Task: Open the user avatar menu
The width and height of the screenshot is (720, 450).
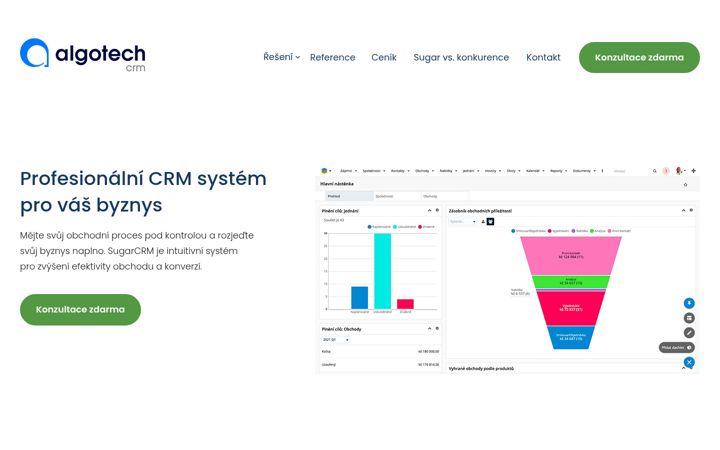Action: pyautogui.click(x=680, y=171)
